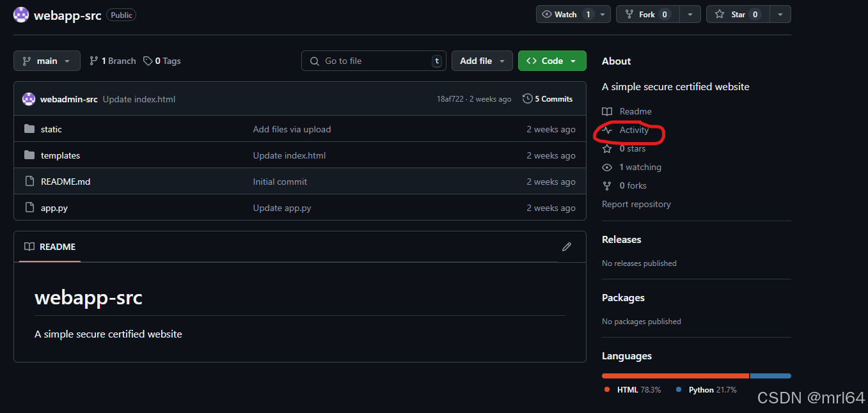Click the Public visibility badge
868x413 pixels.
(121, 15)
